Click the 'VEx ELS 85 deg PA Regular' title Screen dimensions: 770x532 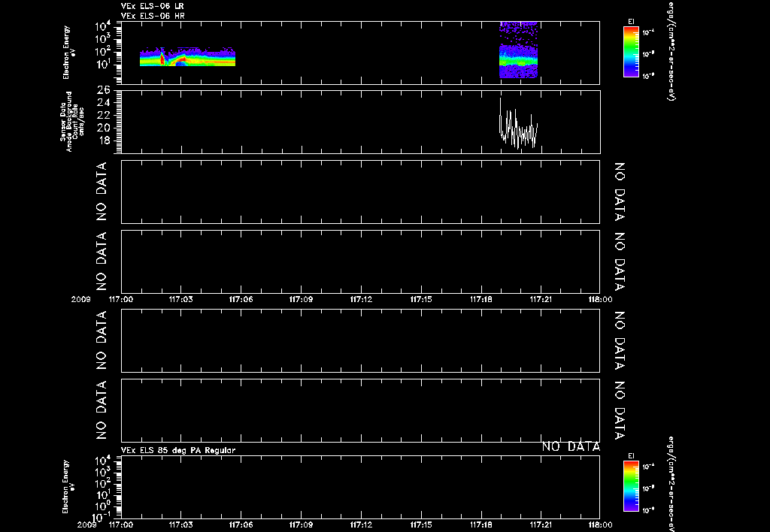pyautogui.click(x=178, y=450)
